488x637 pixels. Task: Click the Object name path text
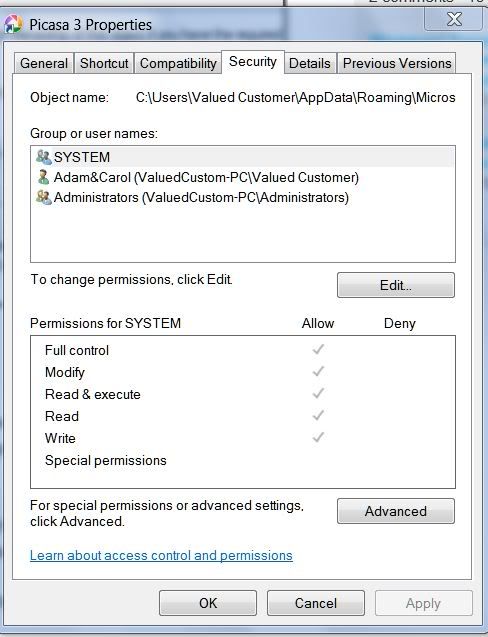pos(295,98)
